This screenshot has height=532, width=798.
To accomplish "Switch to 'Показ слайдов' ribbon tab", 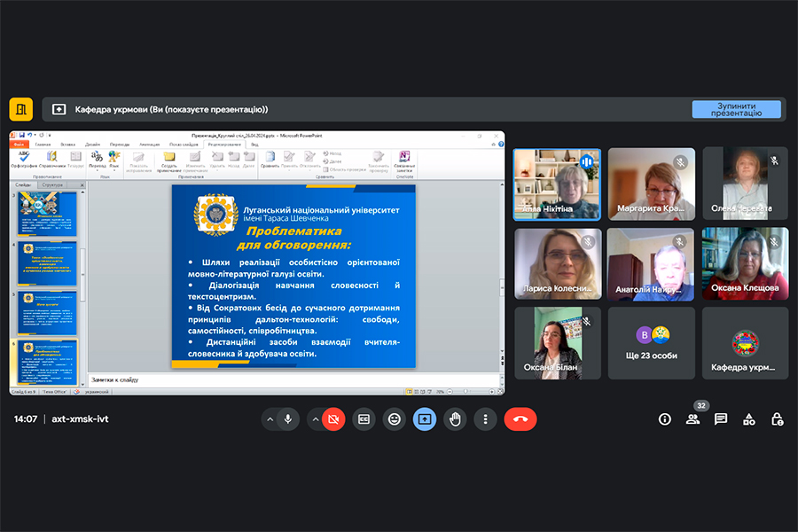I will point(184,145).
